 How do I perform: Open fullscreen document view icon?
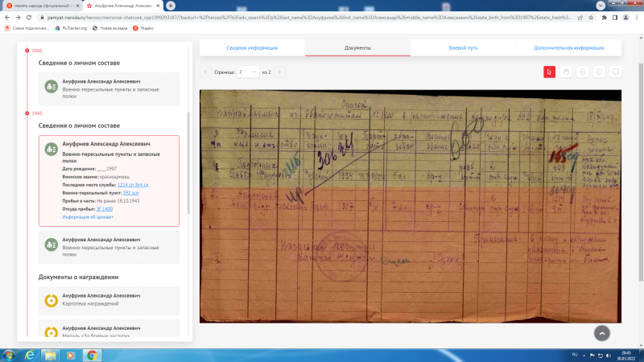617,72
